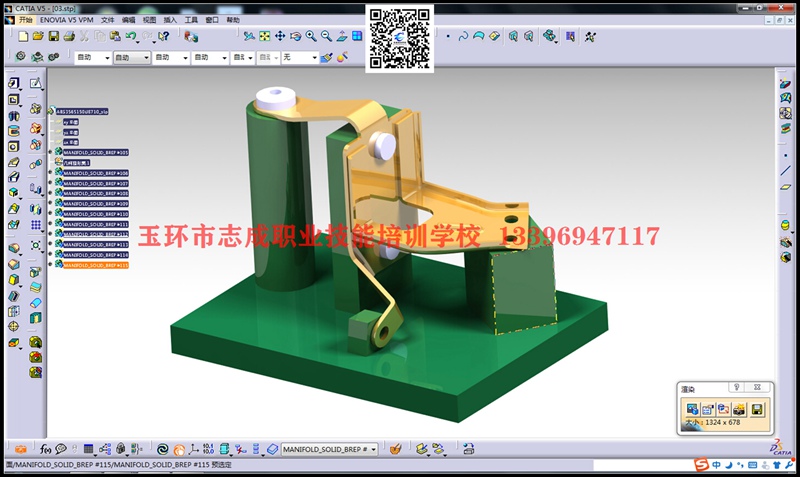Create a new document with the New icon
The image size is (800, 477).
[23, 36]
